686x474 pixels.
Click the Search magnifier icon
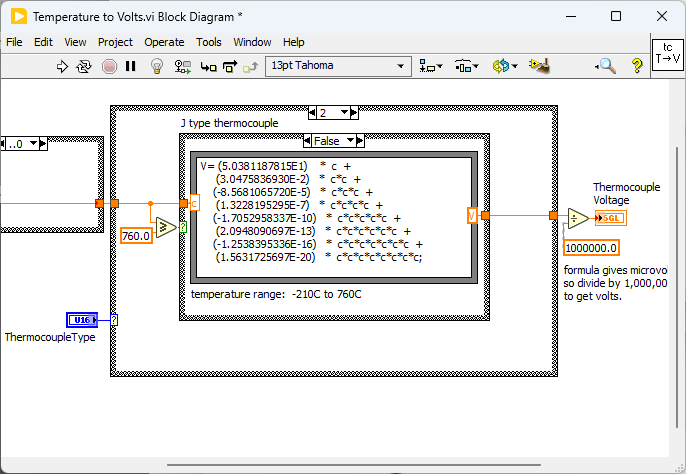[606, 66]
